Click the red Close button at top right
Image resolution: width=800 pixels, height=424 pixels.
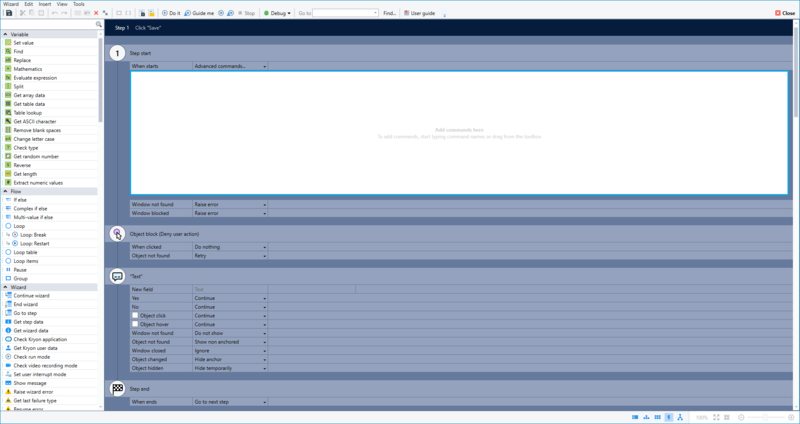[785, 13]
